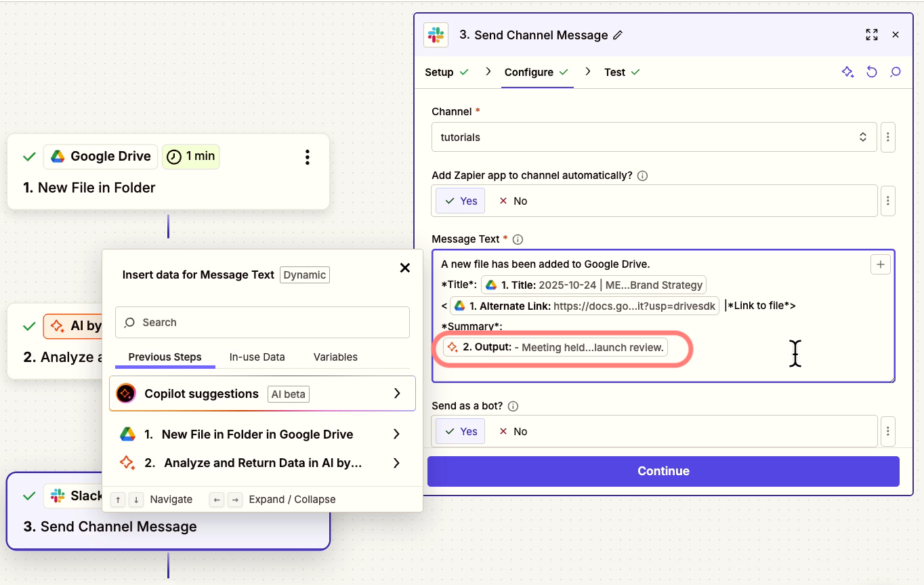Expand New File in Folder in Google Drive
The width and height of the screenshot is (924, 585).
pyautogui.click(x=262, y=435)
